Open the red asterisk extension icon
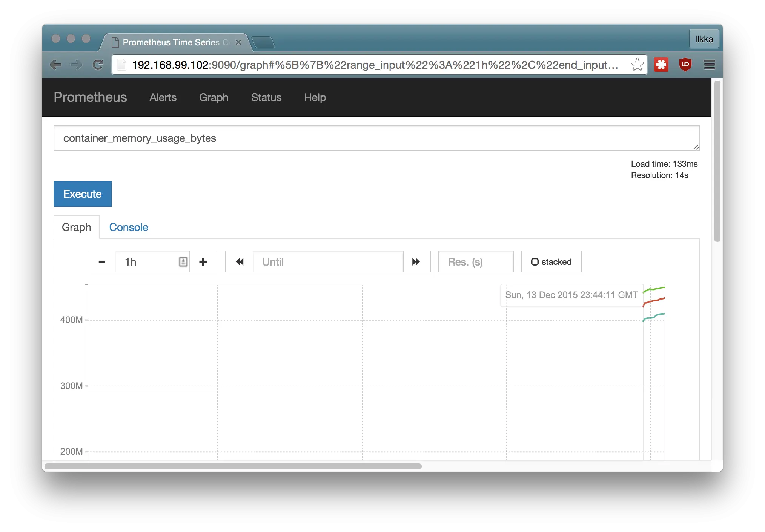The height and width of the screenshot is (532, 765). coord(661,65)
